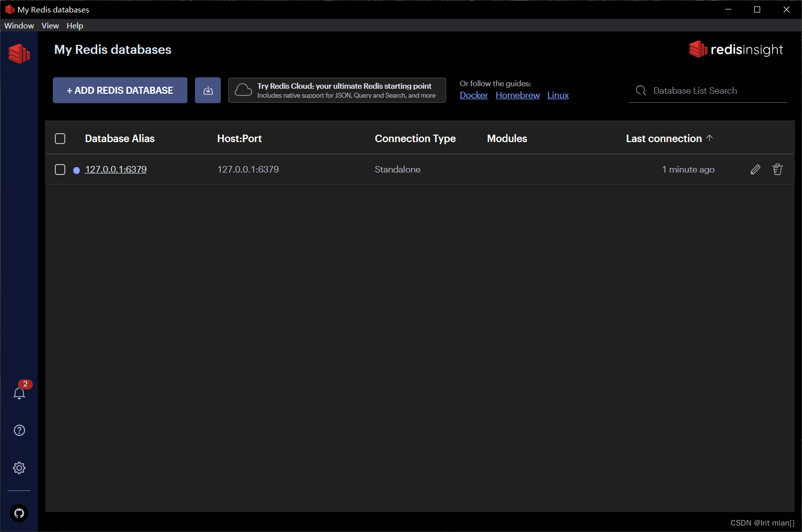Open the Docker guide link
802x532 pixels.
[474, 95]
